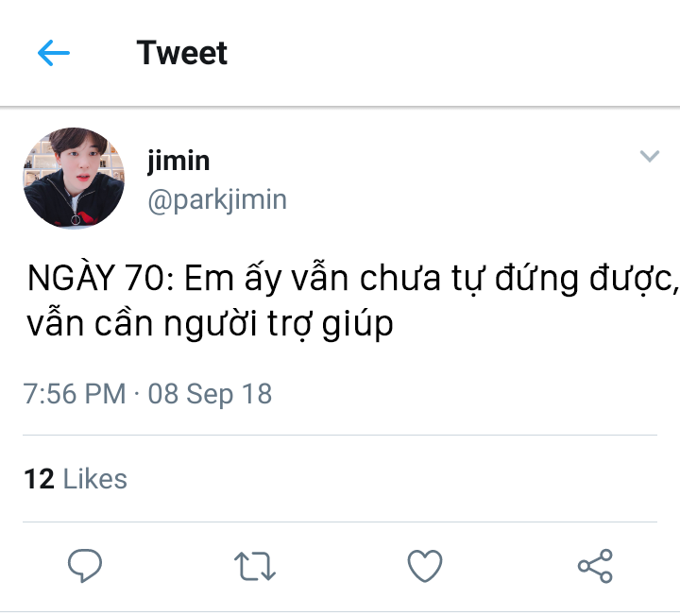Reply using the speech bubble icon

coord(85,565)
